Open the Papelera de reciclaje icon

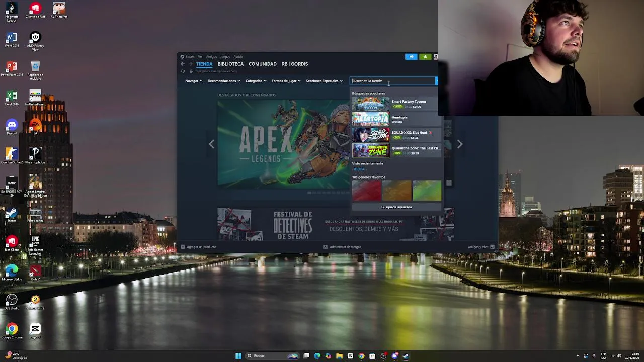35,70
